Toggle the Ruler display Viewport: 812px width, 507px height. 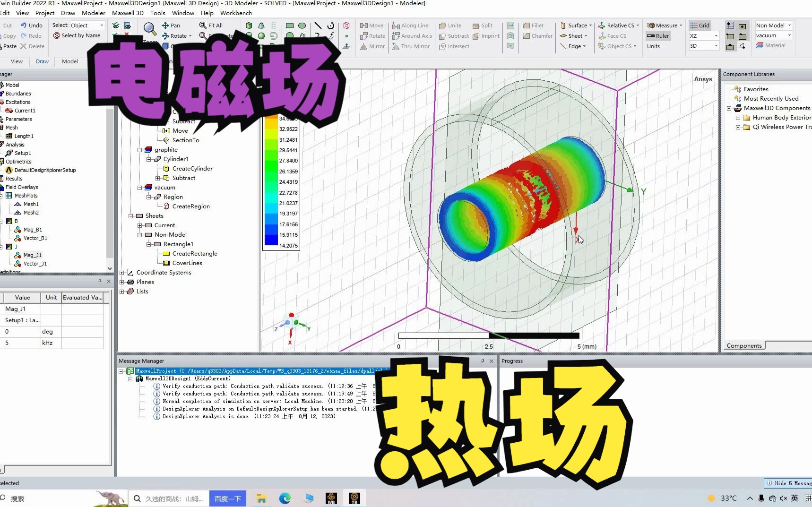657,35
